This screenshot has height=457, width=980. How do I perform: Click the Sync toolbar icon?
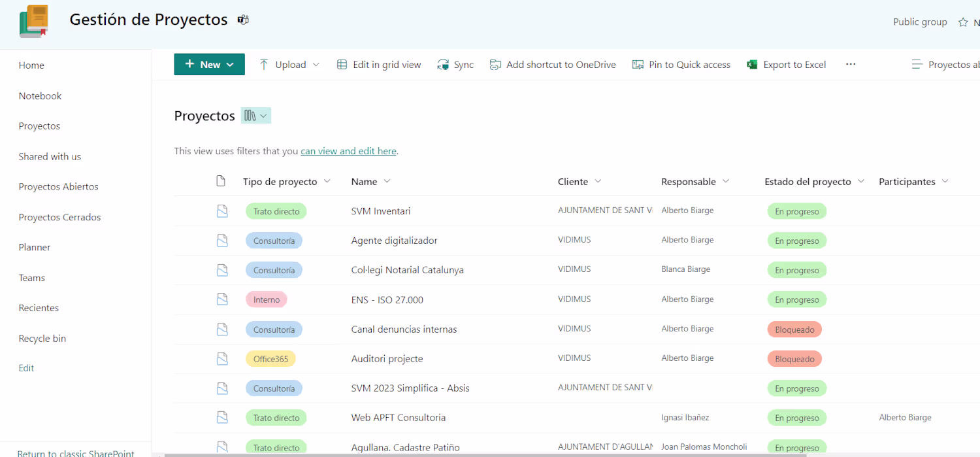(x=444, y=65)
